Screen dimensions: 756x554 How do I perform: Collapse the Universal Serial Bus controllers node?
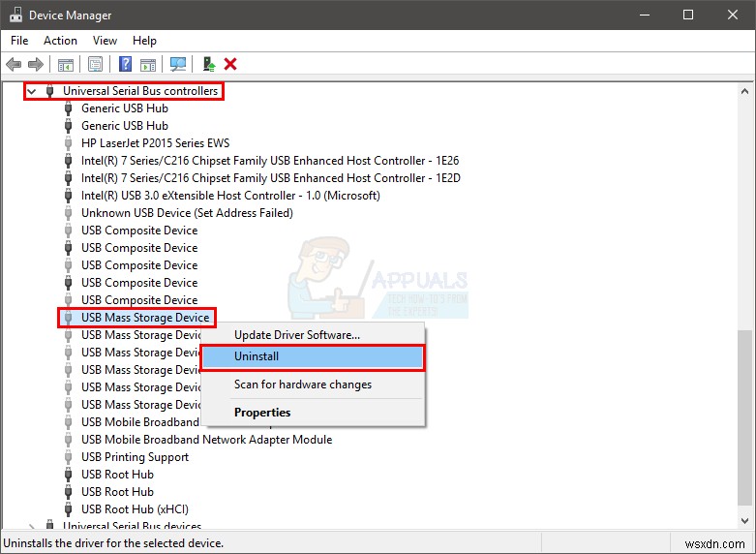[32, 91]
